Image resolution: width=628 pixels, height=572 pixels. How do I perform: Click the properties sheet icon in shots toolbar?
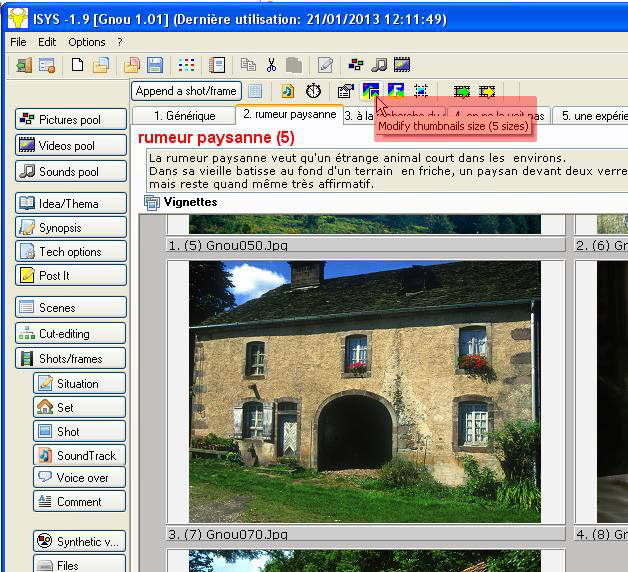point(346,91)
